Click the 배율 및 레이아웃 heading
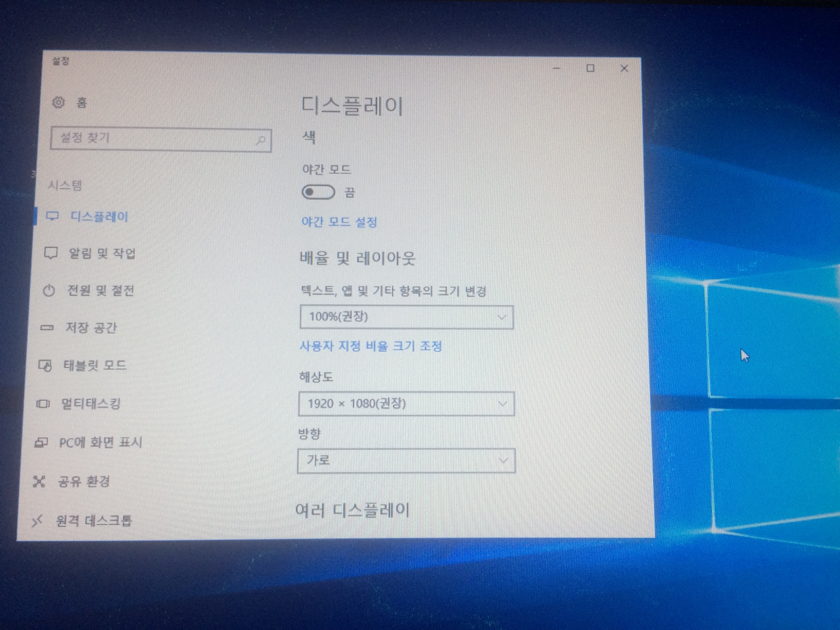Viewport: 840px width, 630px height. click(357, 259)
